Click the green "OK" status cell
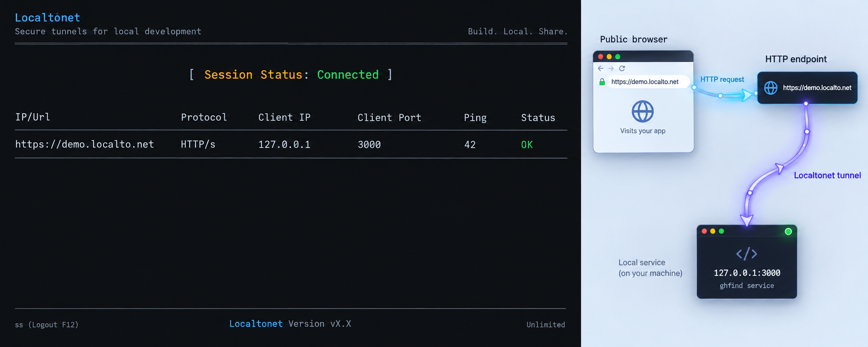Viewport: 868px width, 347px height. click(527, 144)
